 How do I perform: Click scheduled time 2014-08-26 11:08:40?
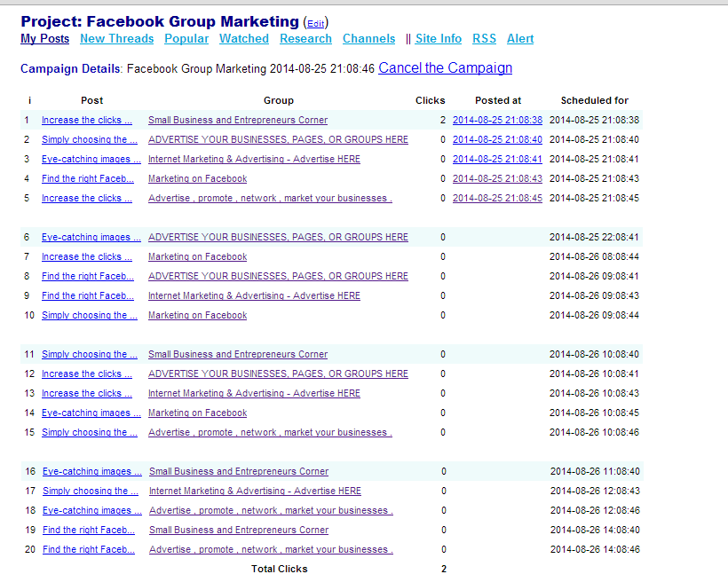595,470
